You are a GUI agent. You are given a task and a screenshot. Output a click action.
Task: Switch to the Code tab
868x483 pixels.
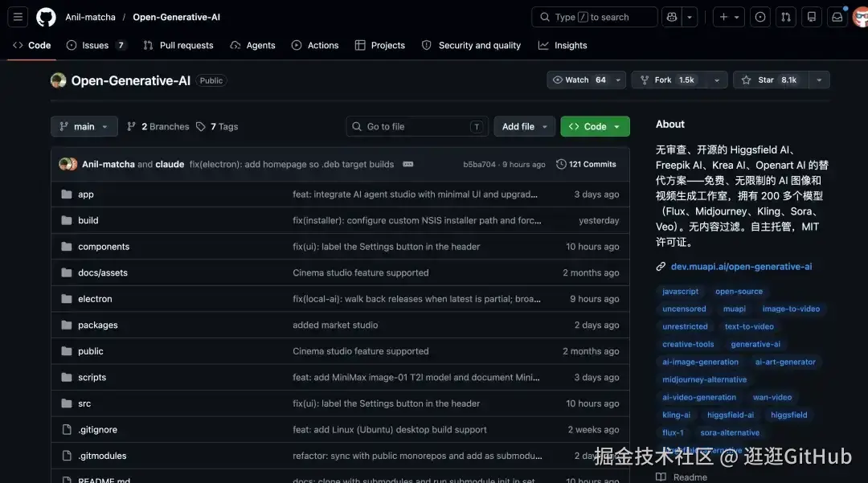pos(31,45)
